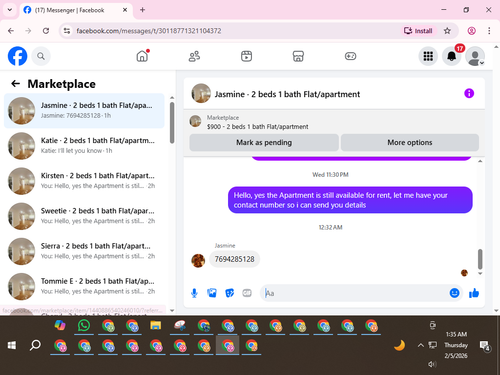The image size is (500, 375).
Task: Open the Jasmine conversation in the list
Action: coord(84,111)
